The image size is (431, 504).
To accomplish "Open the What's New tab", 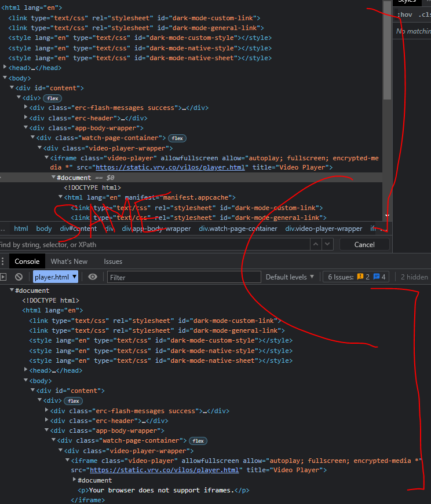I will click(x=69, y=262).
